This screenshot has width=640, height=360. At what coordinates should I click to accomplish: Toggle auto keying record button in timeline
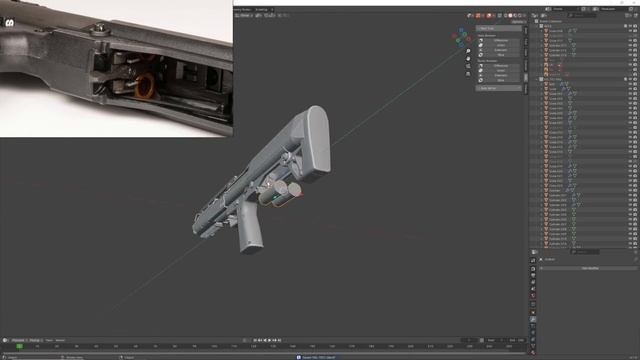pyautogui.click(x=244, y=340)
